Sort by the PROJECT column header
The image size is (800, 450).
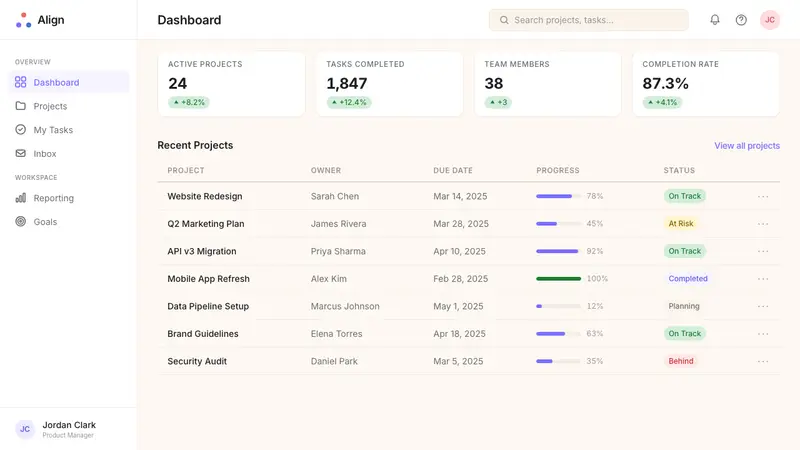pyautogui.click(x=186, y=170)
